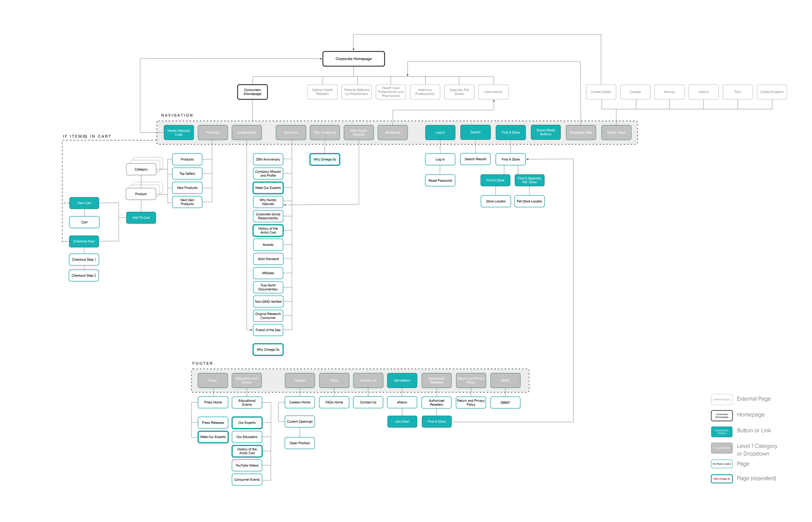Click the teal Search button
Image resolution: width=812 pixels, height=522 pixels.
[475, 132]
